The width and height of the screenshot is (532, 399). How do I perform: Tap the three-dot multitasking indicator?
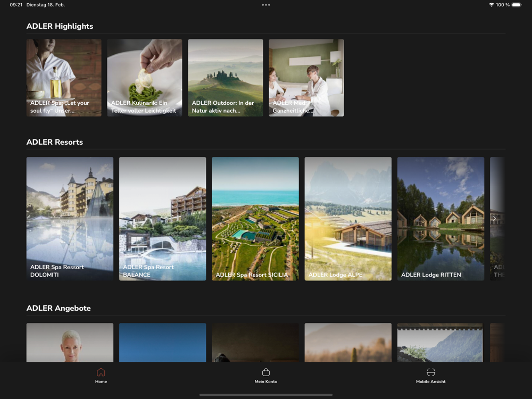pyautogui.click(x=266, y=5)
